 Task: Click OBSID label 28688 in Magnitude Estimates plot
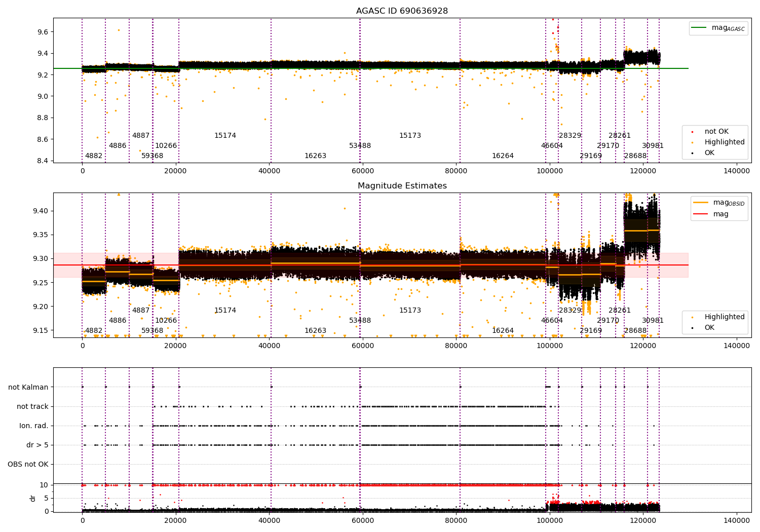tap(635, 330)
